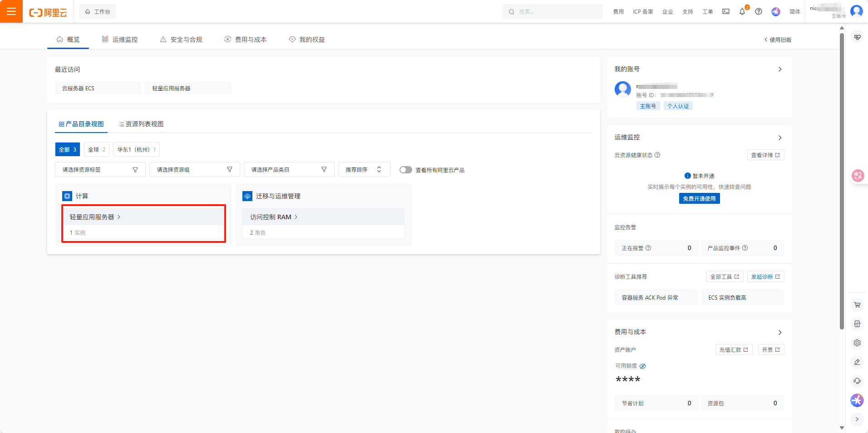Switch to the 费用与成本 tab
The image size is (868, 433).
tap(246, 39)
